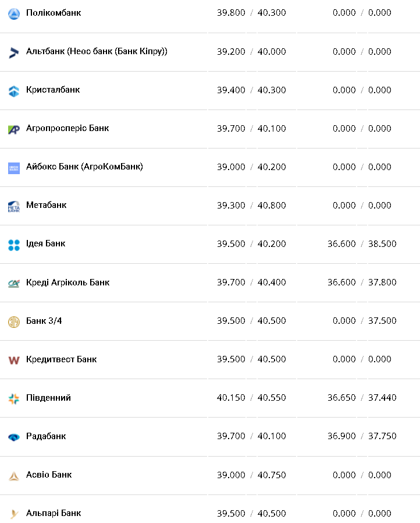The width and height of the screenshot is (420, 523).
Task: Click the Ідея Банк four-dots logo
Action: pos(14,245)
